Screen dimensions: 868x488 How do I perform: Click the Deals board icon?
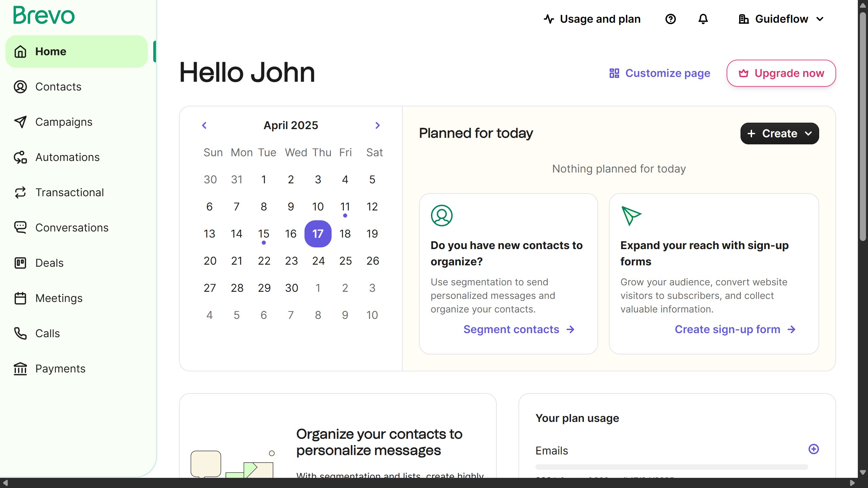pyautogui.click(x=20, y=263)
